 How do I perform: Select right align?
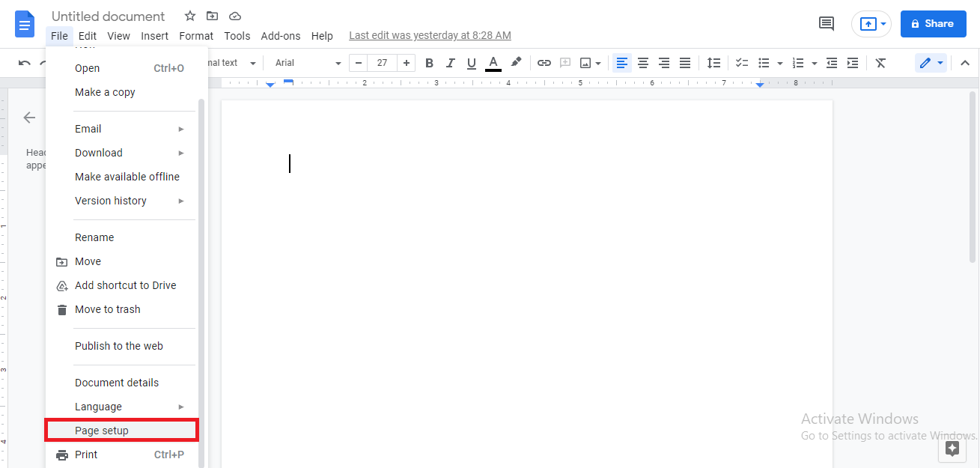click(x=663, y=63)
